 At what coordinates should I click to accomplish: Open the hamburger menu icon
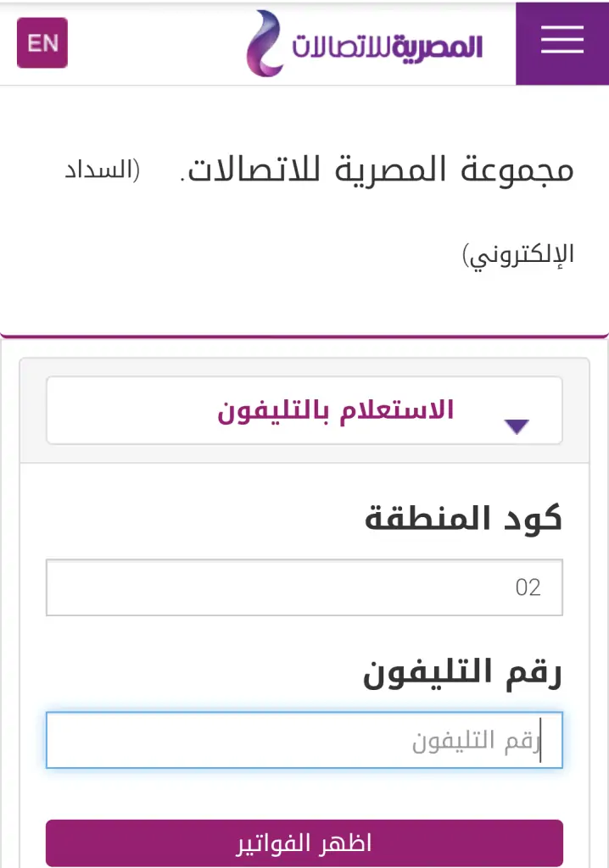(x=562, y=43)
